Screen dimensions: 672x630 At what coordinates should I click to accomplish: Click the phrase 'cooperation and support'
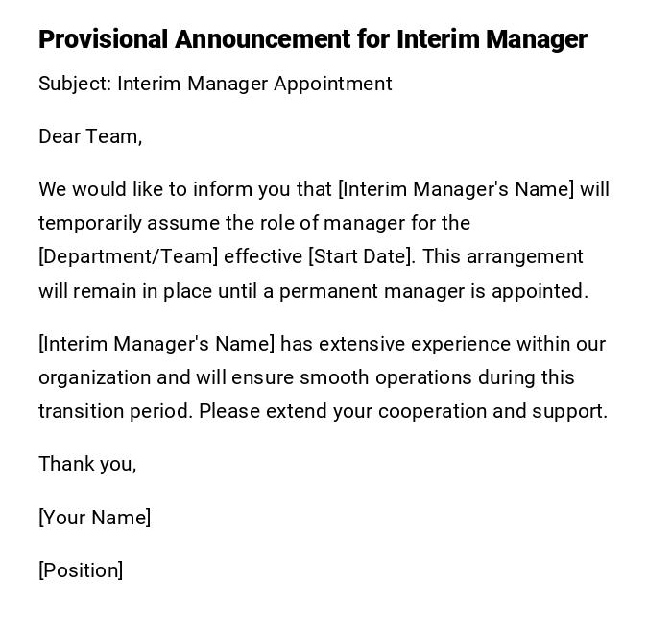(x=492, y=411)
